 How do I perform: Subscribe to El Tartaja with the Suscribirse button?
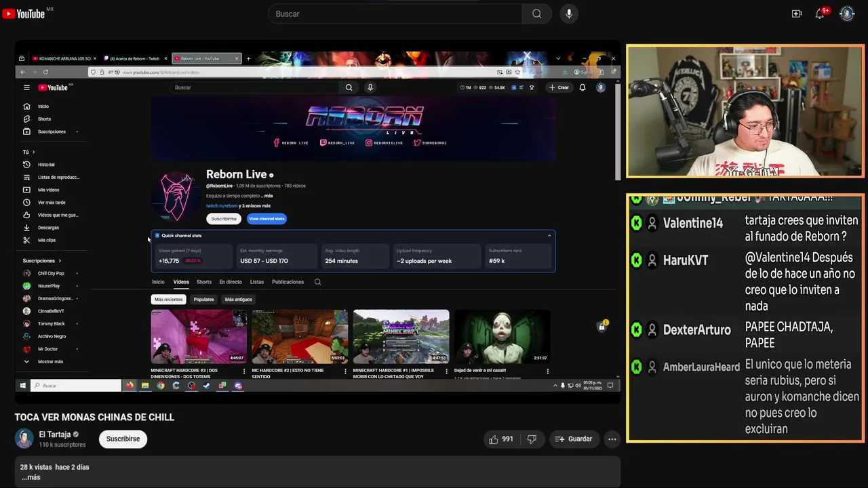tap(123, 439)
